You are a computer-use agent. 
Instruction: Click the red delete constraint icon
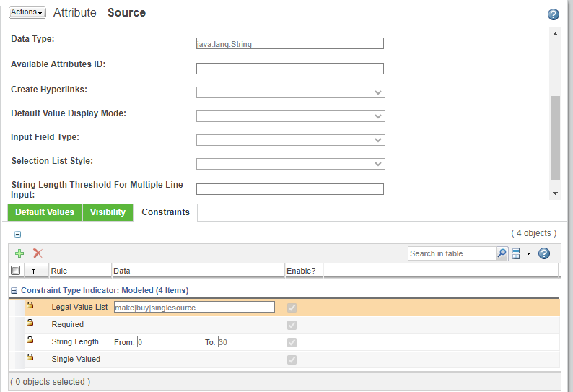[38, 253]
